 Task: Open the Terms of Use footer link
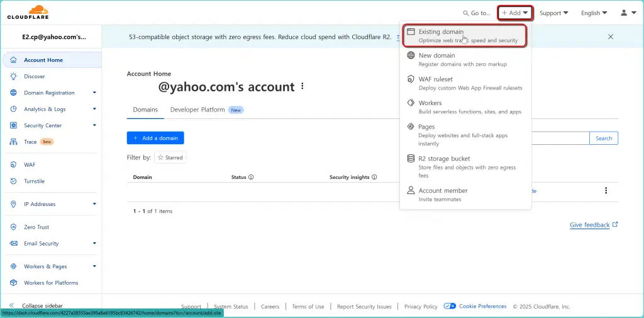click(308, 307)
